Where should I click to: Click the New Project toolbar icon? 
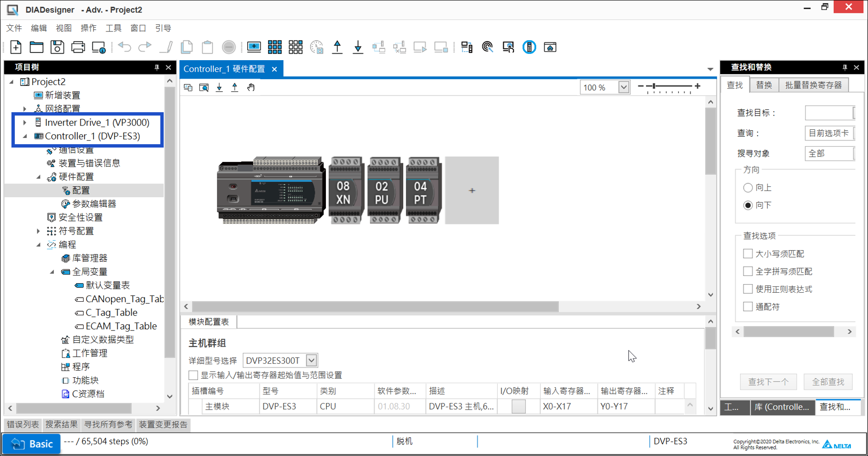[x=16, y=47]
